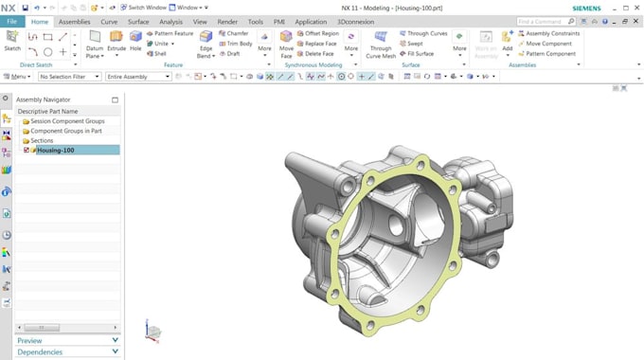Image resolution: width=644 pixels, height=360 pixels.
Task: Click Through Curves surface button
Action: 423,33
